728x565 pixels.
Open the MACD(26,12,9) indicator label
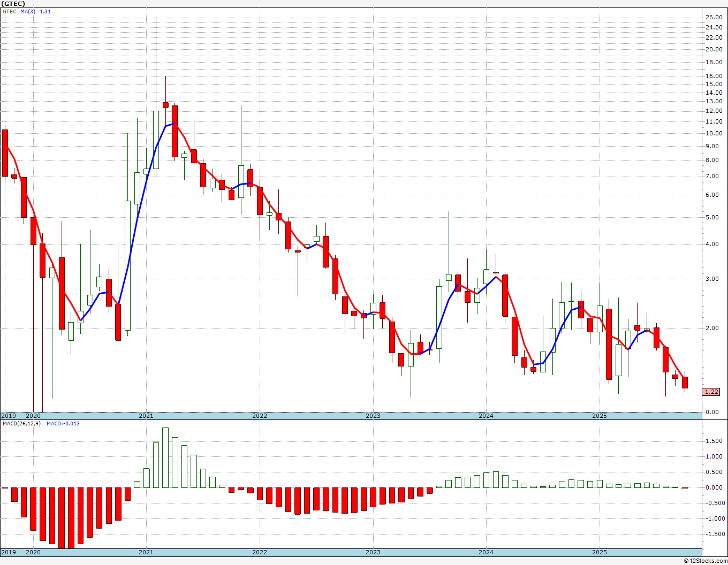click(x=21, y=423)
